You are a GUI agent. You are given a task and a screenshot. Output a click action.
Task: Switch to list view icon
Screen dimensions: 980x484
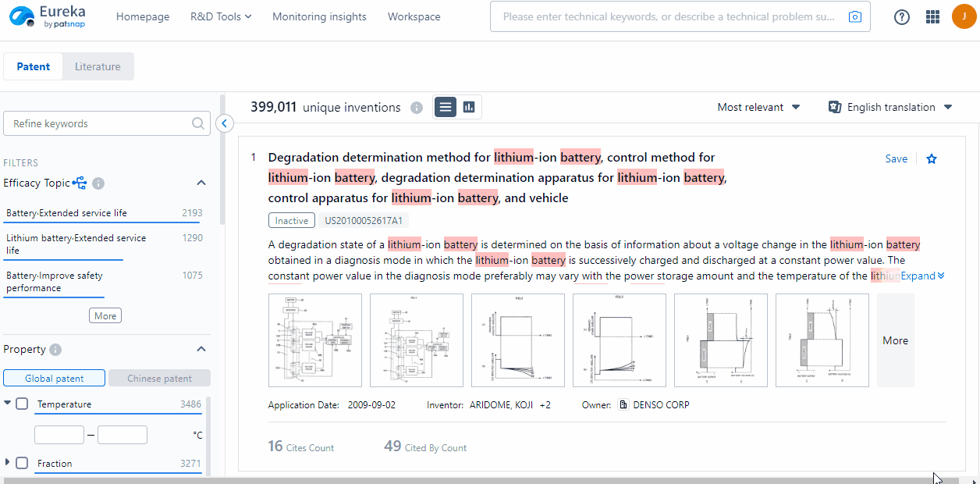click(x=446, y=107)
